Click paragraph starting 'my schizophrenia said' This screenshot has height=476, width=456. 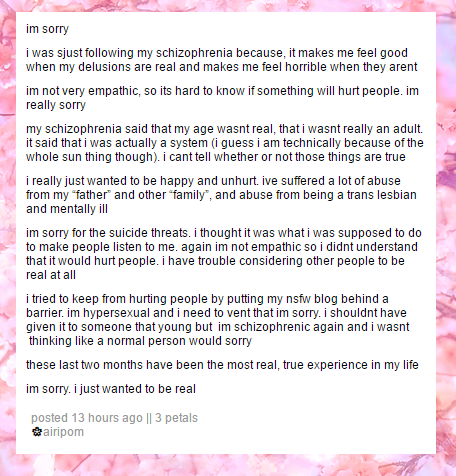tap(225, 143)
